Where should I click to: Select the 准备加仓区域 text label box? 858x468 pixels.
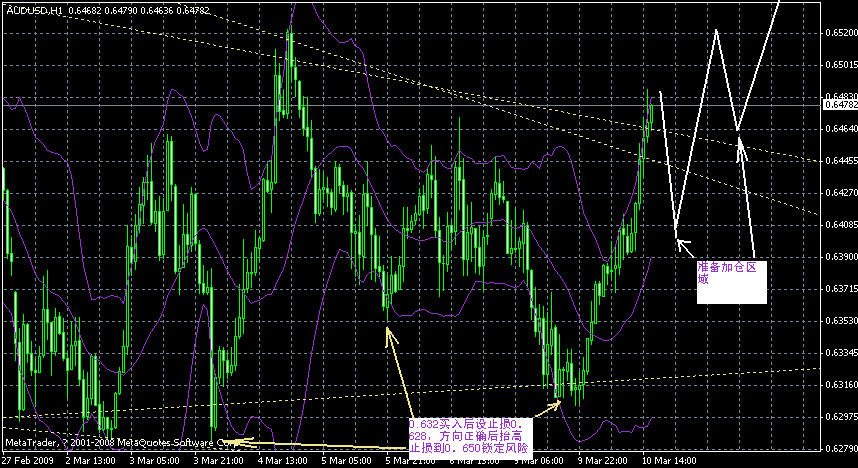pos(732,281)
